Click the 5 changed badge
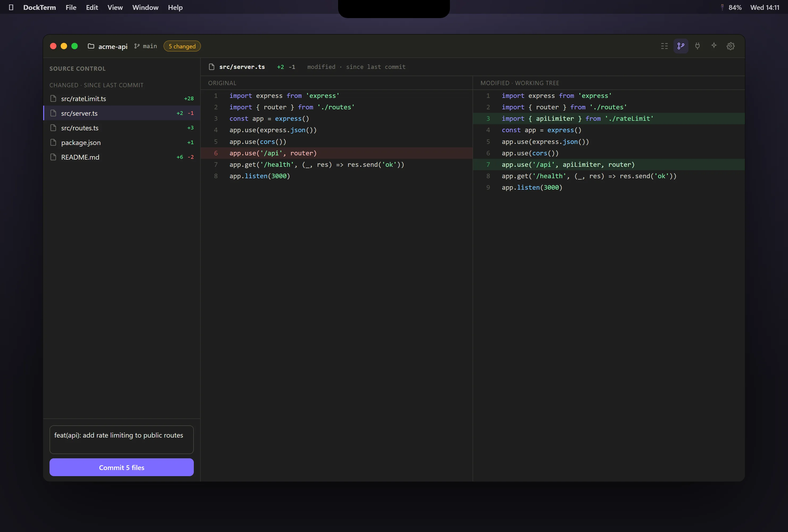This screenshot has height=532, width=788. 182,46
